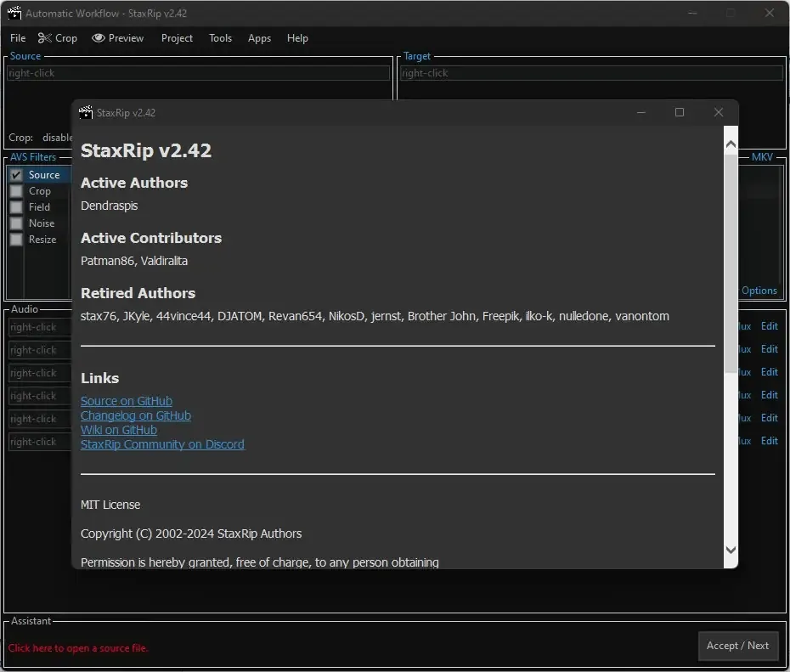Click the about dialog vertical scrollbar thumb
Viewport: 790px width, 672px height.
point(731,263)
